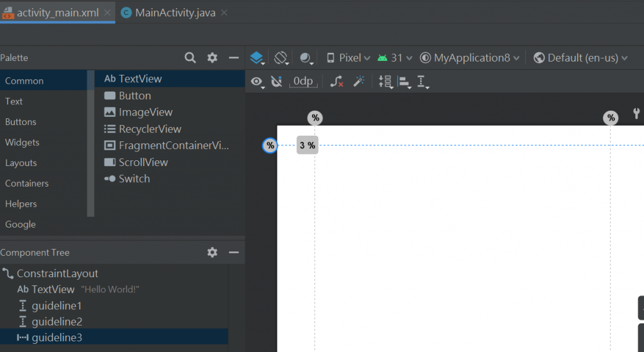Image resolution: width=644 pixels, height=352 pixels.
Task: Pick FragmentContainerView from the palette
Action: (170, 146)
